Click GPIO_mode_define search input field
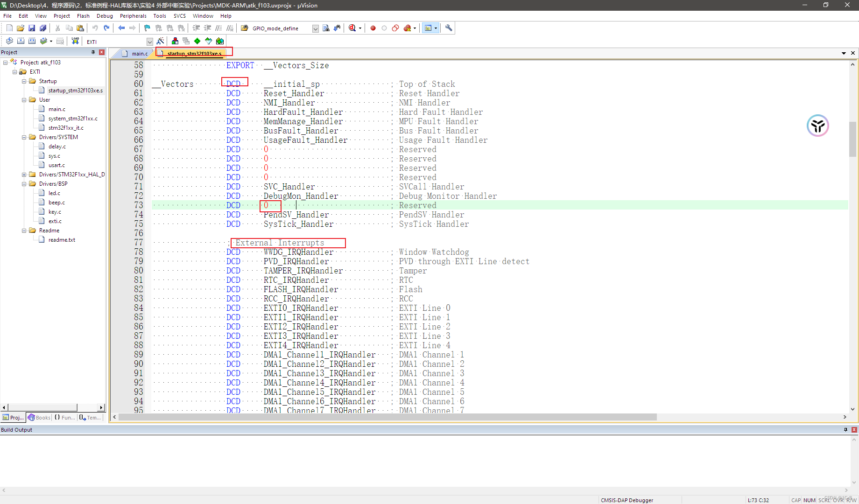The width and height of the screenshot is (859, 504). (281, 28)
